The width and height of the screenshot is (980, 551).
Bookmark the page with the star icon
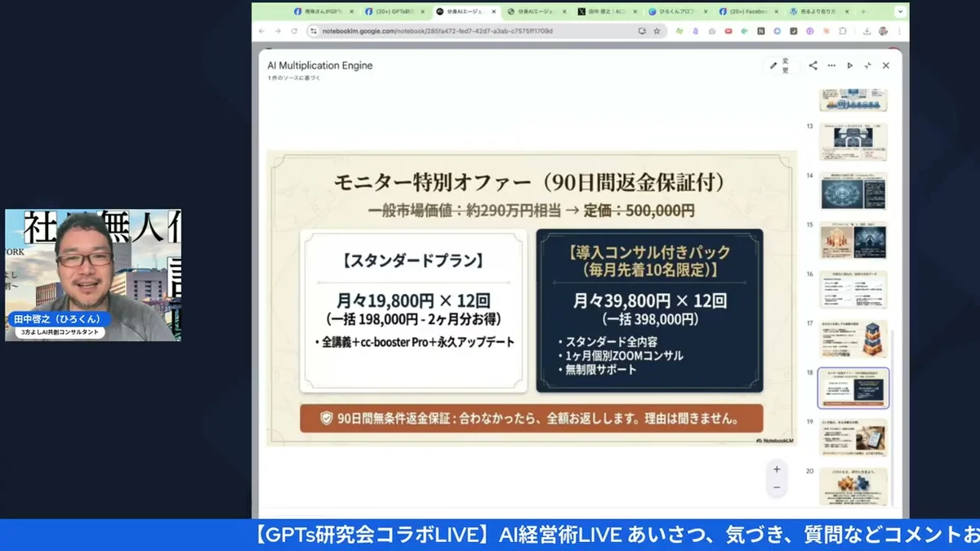(657, 31)
